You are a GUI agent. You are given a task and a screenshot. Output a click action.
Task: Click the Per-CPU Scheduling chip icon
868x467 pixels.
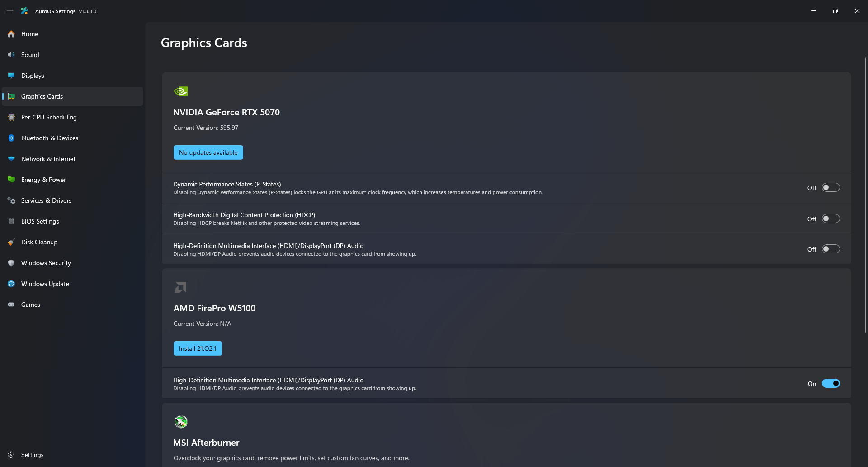(x=11, y=117)
